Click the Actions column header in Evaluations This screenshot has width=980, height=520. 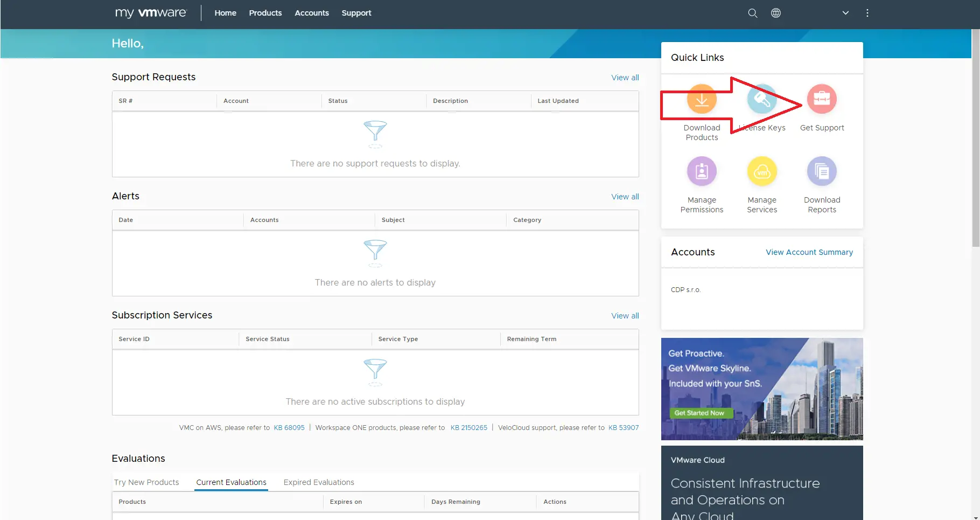coord(587,502)
